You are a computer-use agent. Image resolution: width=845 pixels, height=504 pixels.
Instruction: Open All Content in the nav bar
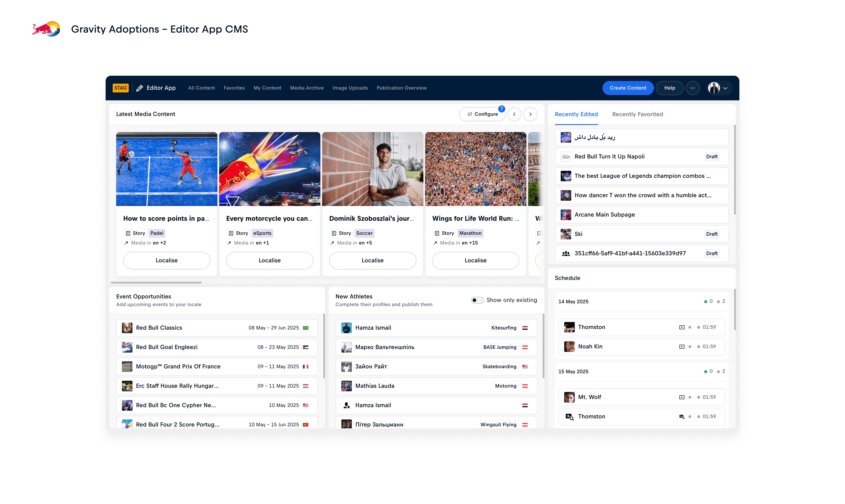pyautogui.click(x=201, y=88)
